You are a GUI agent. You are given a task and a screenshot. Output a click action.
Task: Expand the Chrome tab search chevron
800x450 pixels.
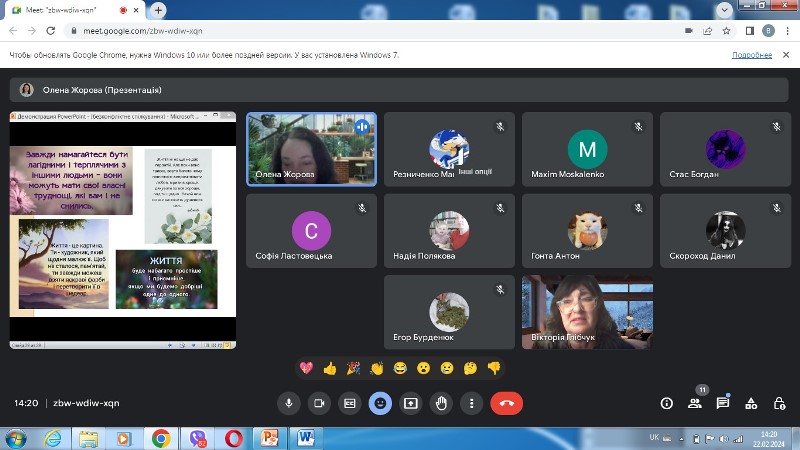point(724,10)
